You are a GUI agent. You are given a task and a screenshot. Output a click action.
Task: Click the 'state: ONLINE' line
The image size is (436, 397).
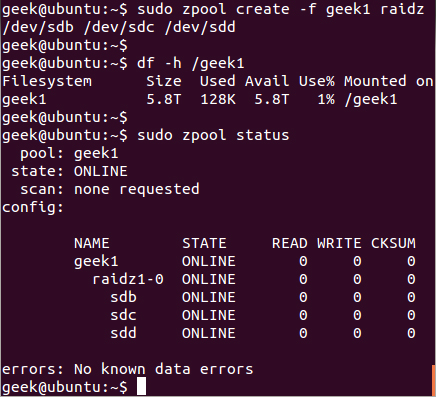click(69, 171)
